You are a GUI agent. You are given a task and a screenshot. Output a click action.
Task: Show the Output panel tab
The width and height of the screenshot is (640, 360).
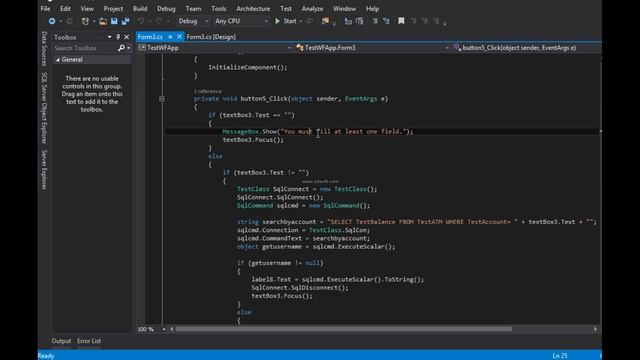61,341
